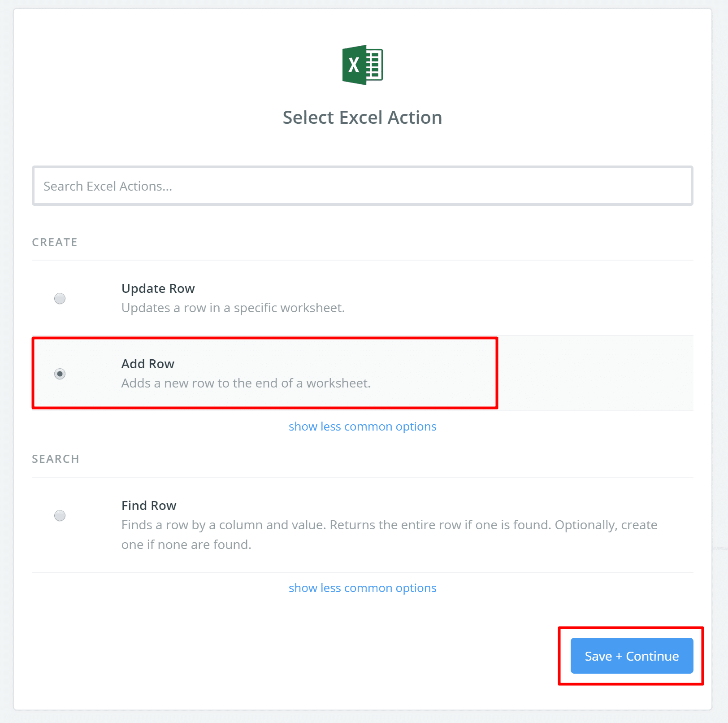Collapse less common options under Create
The image size is (728, 723).
pyautogui.click(x=362, y=427)
